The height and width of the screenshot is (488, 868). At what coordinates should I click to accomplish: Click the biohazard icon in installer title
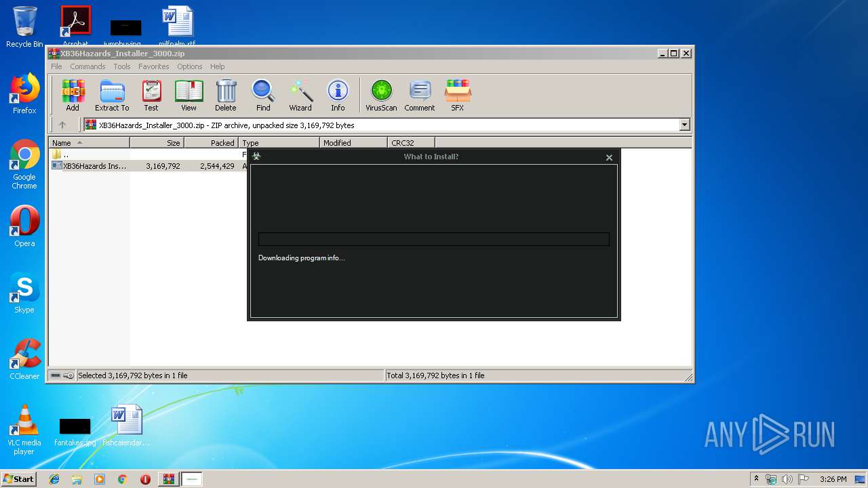pos(256,157)
